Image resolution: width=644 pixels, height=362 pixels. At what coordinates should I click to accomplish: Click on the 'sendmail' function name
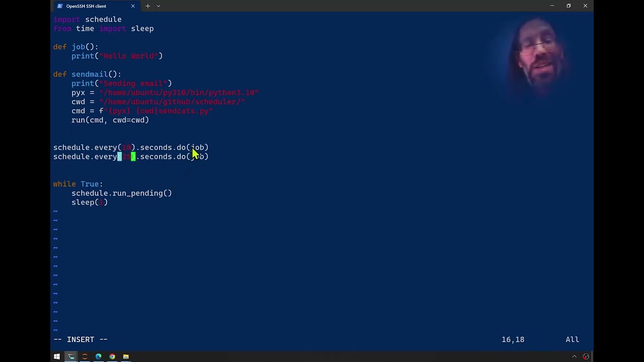point(90,74)
